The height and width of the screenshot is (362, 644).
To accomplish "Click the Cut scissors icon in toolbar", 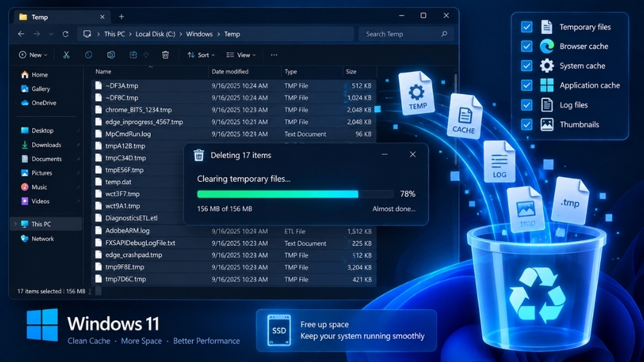I will [x=66, y=55].
